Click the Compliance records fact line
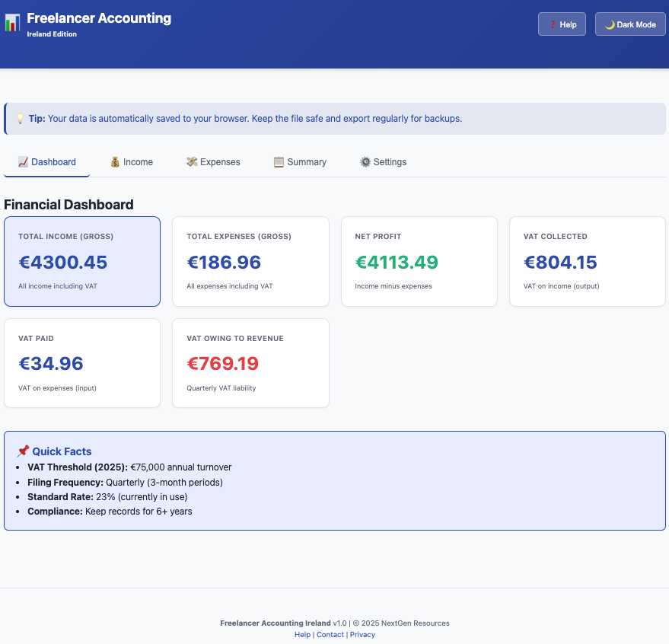The image size is (669, 644). [x=110, y=512]
